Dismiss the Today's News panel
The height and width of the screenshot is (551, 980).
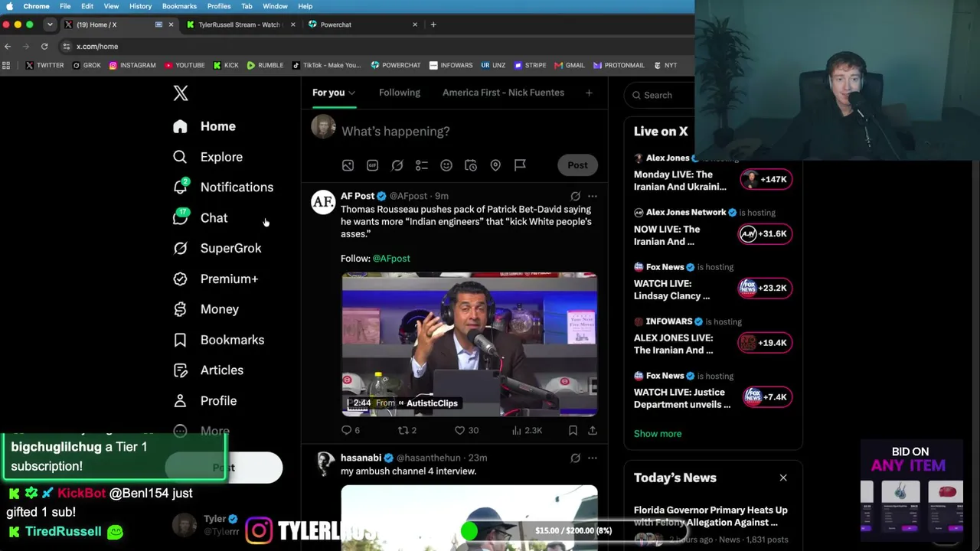click(783, 478)
